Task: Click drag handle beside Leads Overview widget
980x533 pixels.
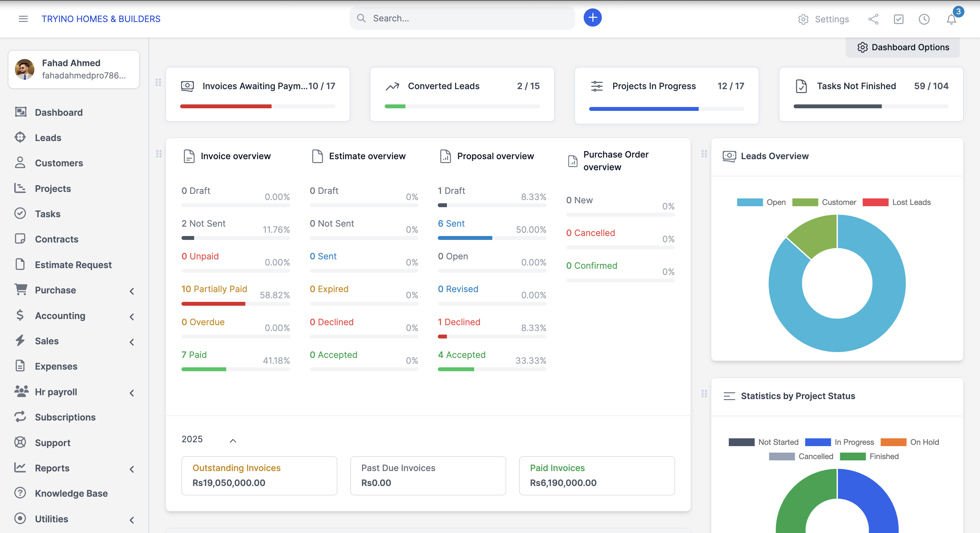Action: click(704, 154)
